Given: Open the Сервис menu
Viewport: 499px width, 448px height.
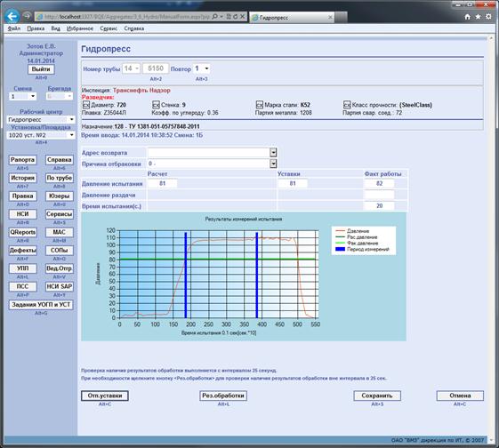Looking at the screenshot, I should click(109, 28).
